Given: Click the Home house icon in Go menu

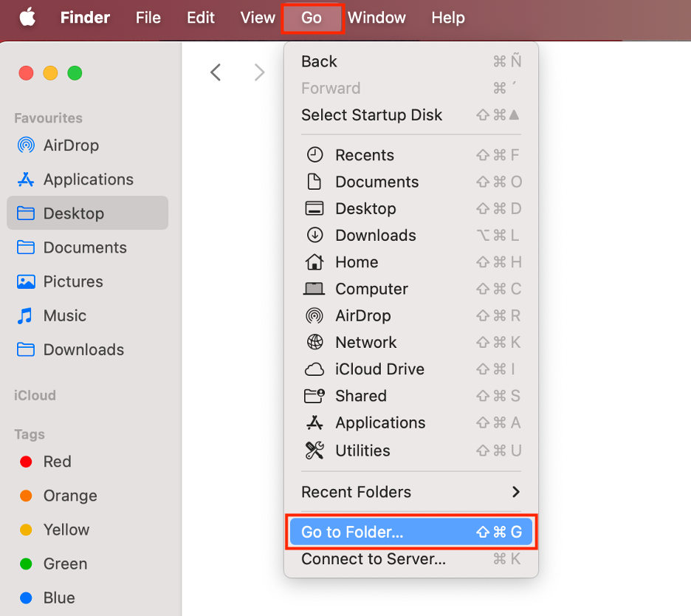Looking at the screenshot, I should (x=314, y=261).
